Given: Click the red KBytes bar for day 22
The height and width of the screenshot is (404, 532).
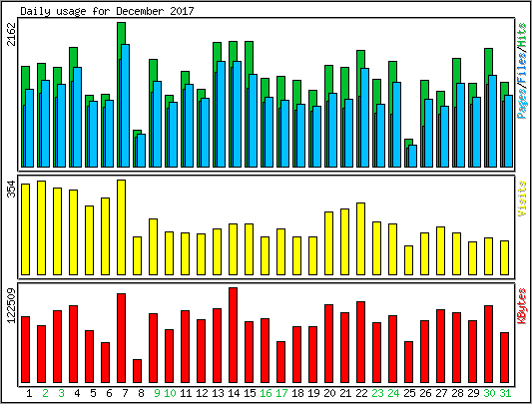Looking at the screenshot, I should pyautogui.click(x=360, y=342).
